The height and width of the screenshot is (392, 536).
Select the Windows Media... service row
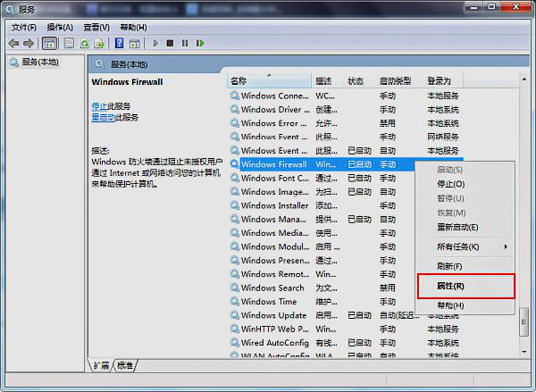pyautogui.click(x=322, y=233)
